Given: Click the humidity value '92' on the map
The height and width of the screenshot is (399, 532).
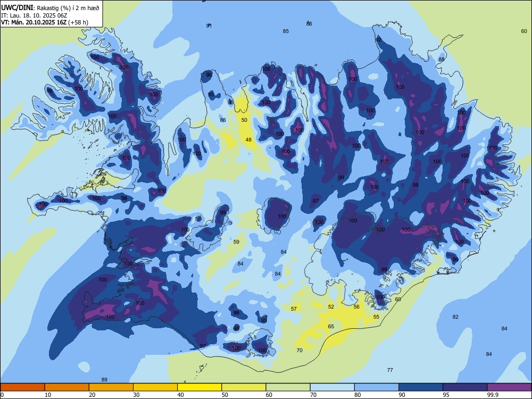Looking at the screenshot, I should tap(378, 40).
